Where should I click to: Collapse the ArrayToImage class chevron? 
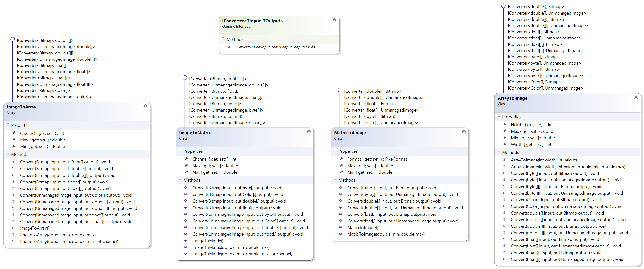point(636,97)
